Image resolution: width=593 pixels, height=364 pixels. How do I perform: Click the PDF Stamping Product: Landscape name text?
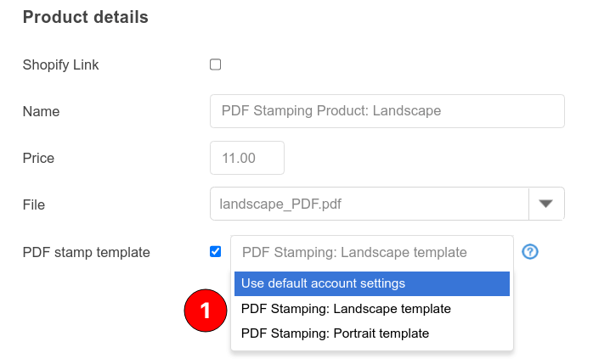click(330, 111)
